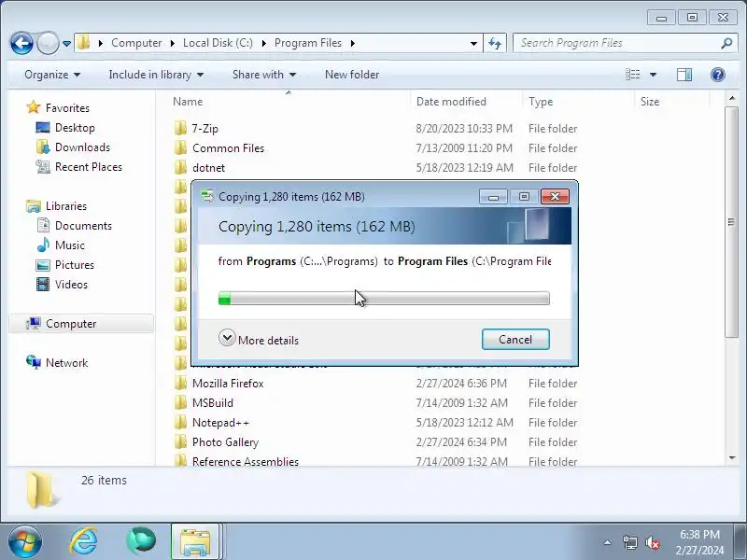Toggle the preview pane

[684, 75]
